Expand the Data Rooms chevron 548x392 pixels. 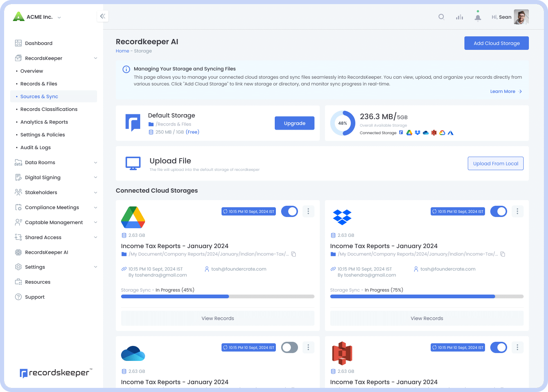point(96,163)
